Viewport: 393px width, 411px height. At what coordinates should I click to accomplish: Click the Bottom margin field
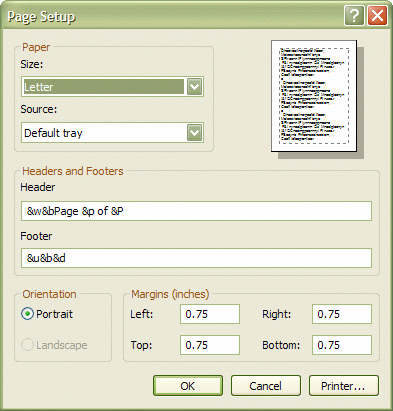pos(342,345)
